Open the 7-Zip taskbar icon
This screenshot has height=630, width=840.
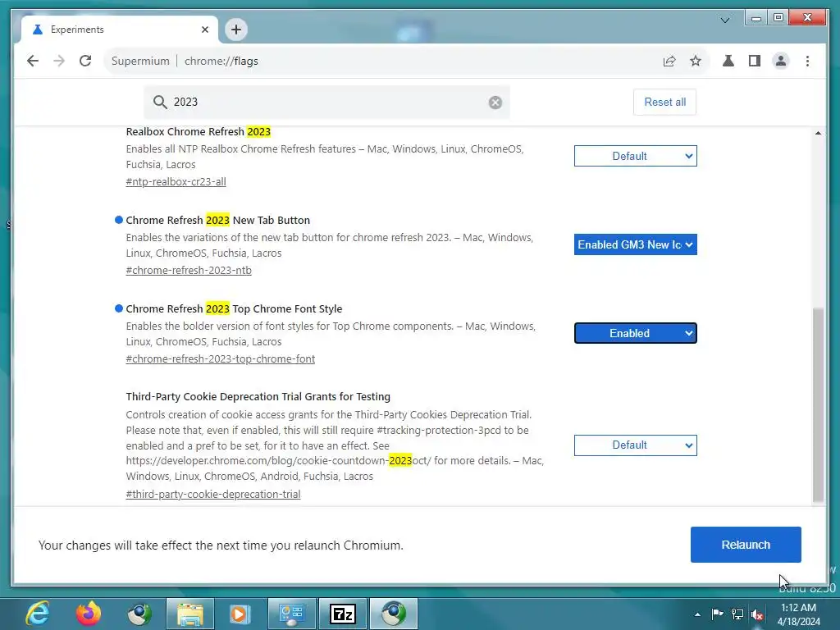point(343,614)
